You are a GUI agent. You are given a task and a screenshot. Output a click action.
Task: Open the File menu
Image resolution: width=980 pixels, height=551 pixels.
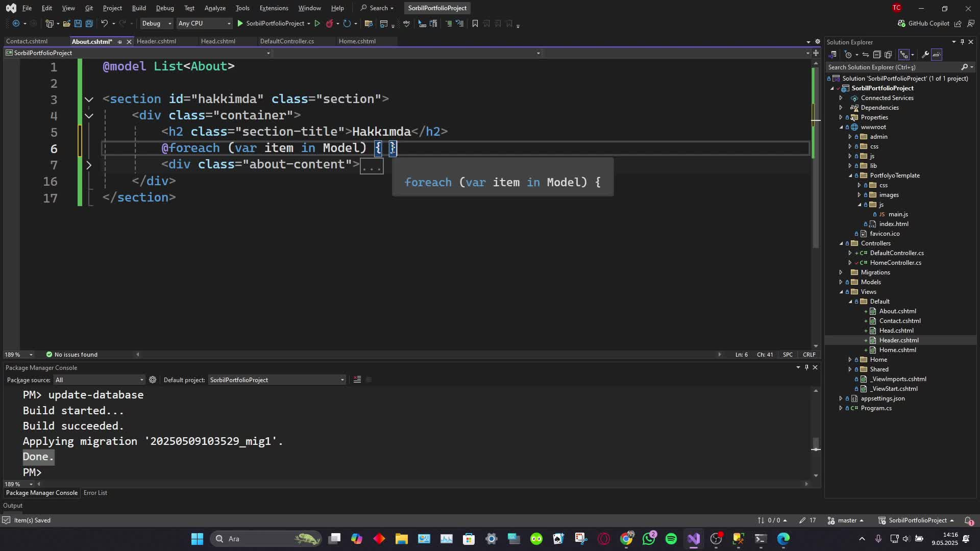pos(27,8)
